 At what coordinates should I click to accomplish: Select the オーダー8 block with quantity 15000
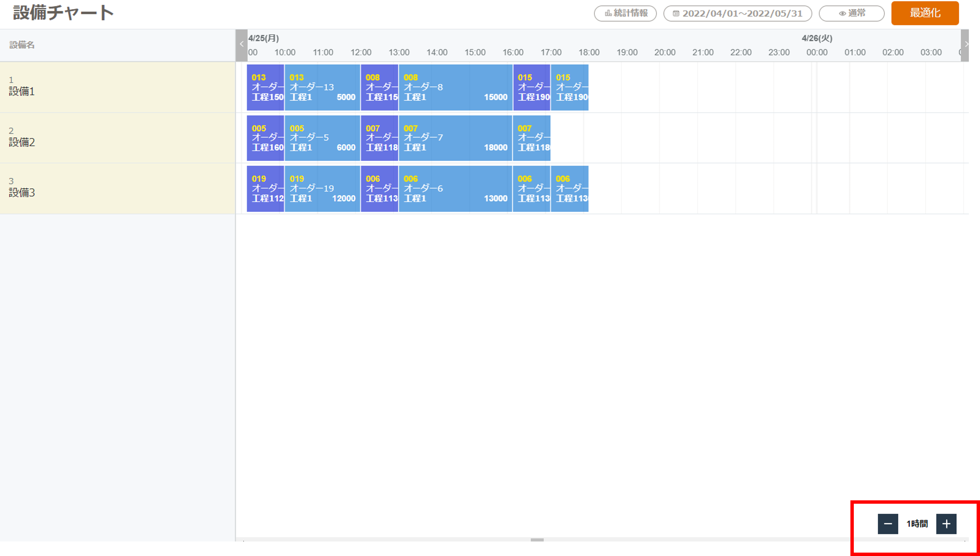tap(455, 87)
